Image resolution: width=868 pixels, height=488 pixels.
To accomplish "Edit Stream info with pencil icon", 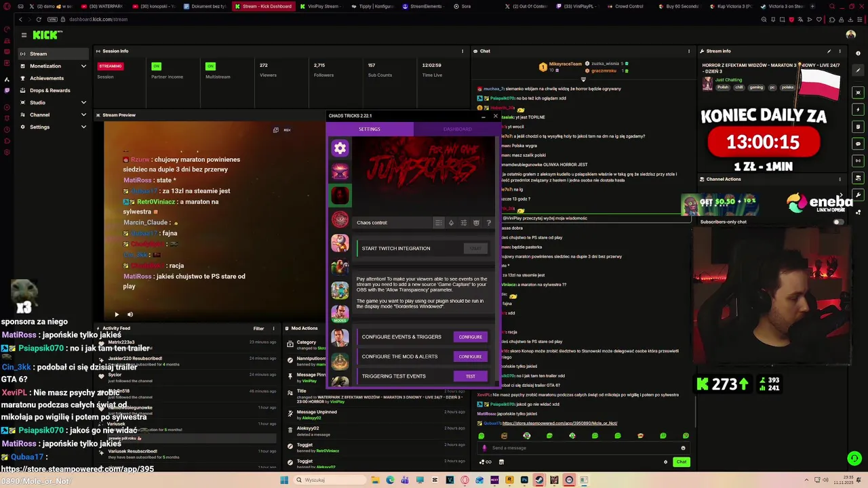I will tap(829, 51).
